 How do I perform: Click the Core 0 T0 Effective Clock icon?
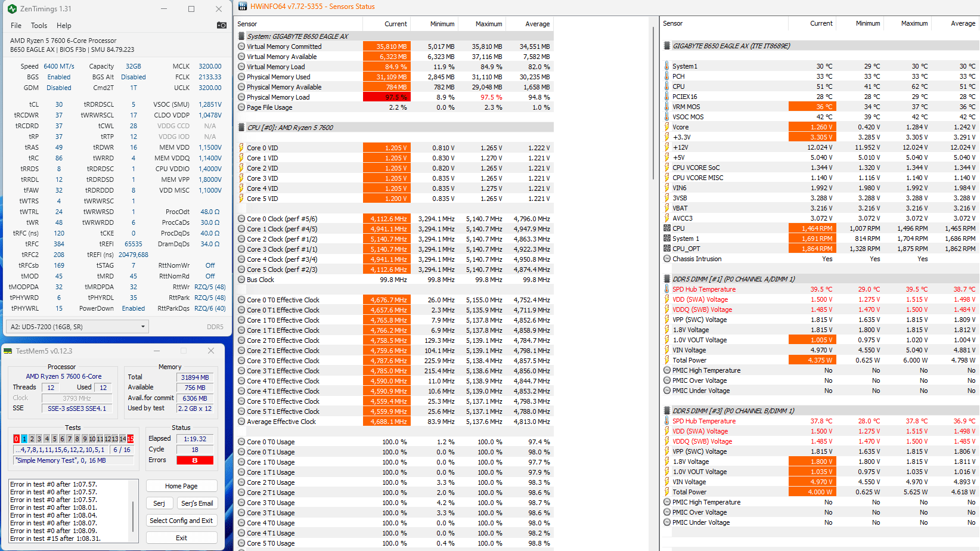click(x=241, y=300)
